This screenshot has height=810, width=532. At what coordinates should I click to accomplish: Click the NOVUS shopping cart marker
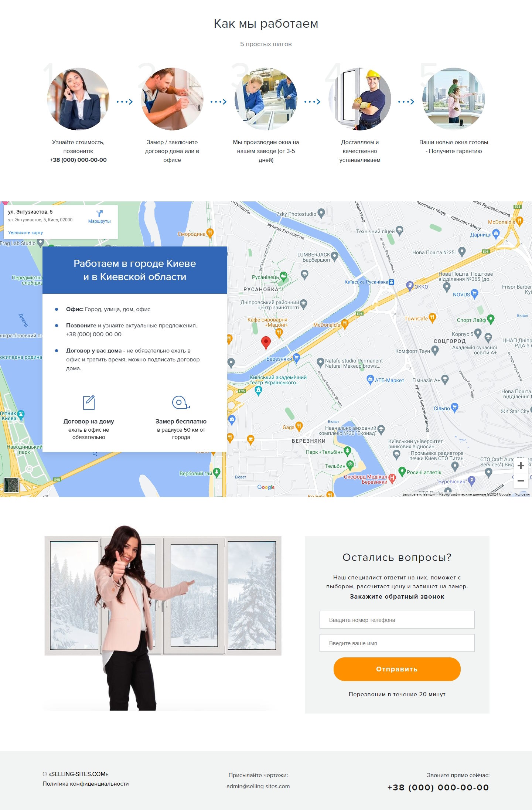(x=475, y=294)
